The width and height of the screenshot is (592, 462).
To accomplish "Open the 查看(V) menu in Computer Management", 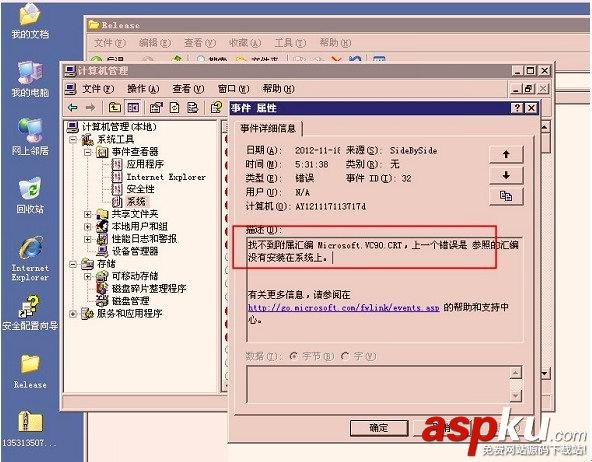I will click(188, 89).
